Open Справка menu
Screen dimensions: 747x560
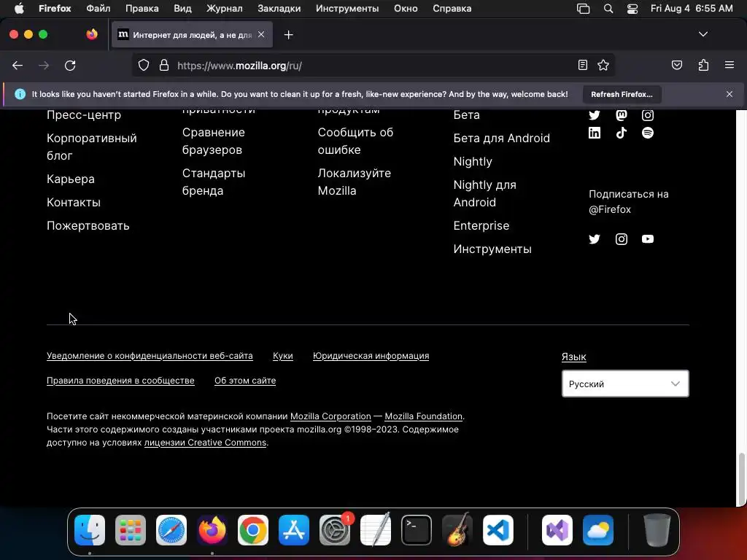[x=452, y=9]
